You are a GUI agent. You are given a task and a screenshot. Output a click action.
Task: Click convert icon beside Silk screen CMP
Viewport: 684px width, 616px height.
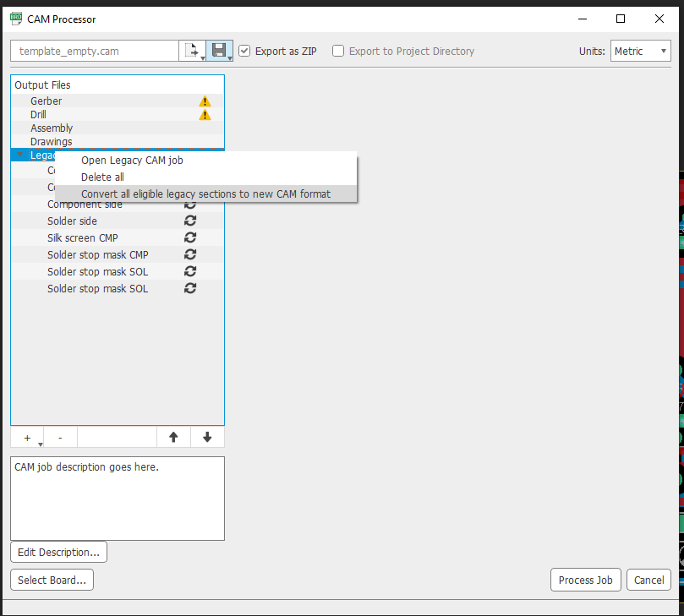190,237
